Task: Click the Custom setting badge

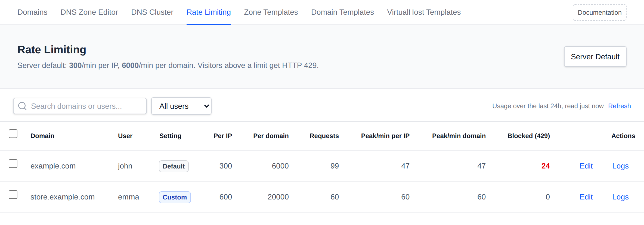Action: 175,197
